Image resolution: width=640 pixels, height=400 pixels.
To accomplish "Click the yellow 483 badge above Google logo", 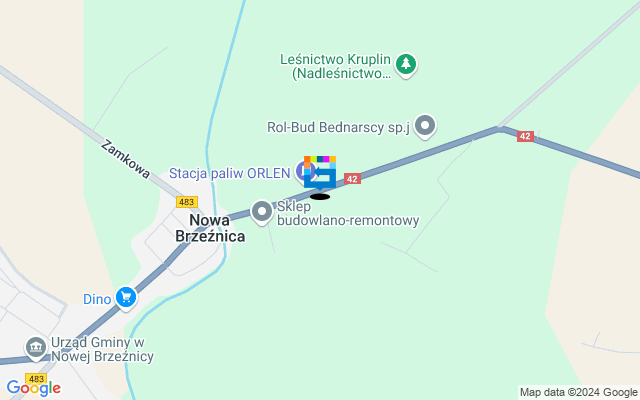I will tap(36, 378).
